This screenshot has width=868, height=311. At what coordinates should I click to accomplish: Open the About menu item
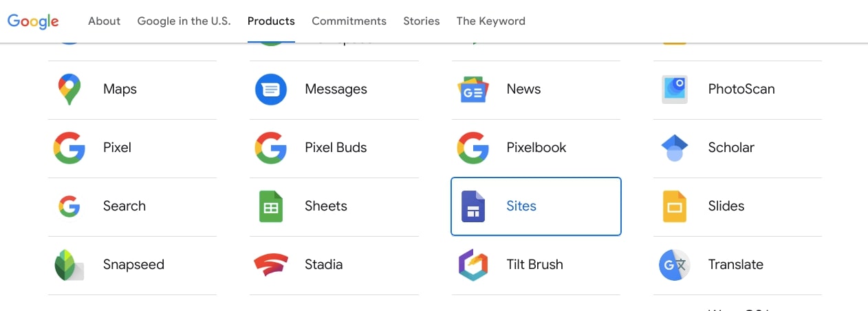(104, 21)
